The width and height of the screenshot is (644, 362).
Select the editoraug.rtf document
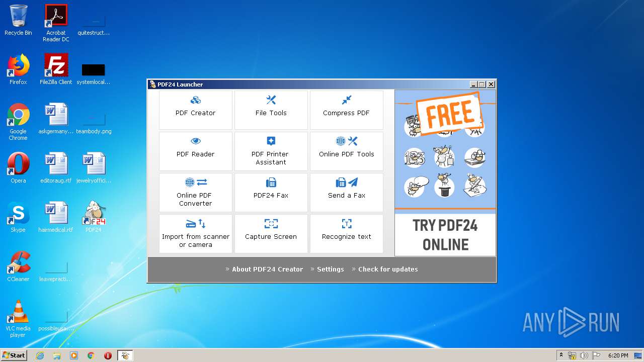(x=56, y=168)
